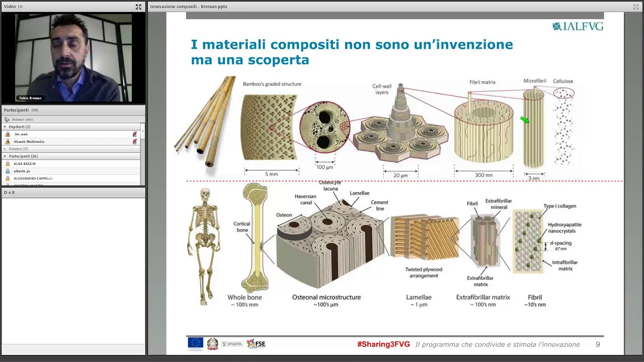Screen dimensions: 644x362
Task: Click the host icon beside IAL web
Action: [8, 134]
